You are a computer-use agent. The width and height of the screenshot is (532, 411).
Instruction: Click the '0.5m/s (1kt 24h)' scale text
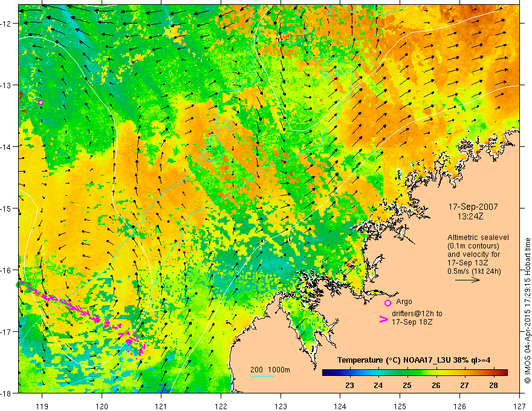point(475,271)
